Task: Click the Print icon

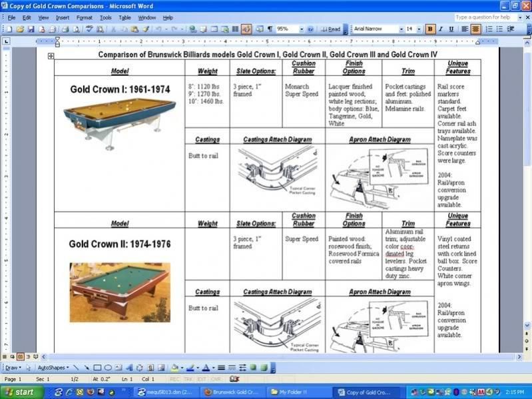Action: pyautogui.click(x=65, y=29)
